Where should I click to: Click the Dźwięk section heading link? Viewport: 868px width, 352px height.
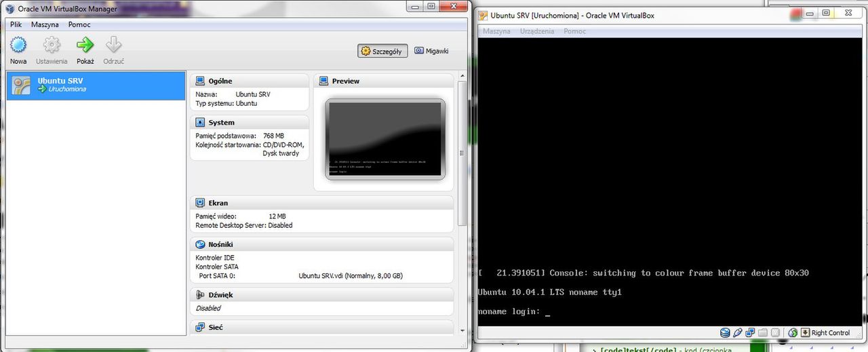[221, 295]
